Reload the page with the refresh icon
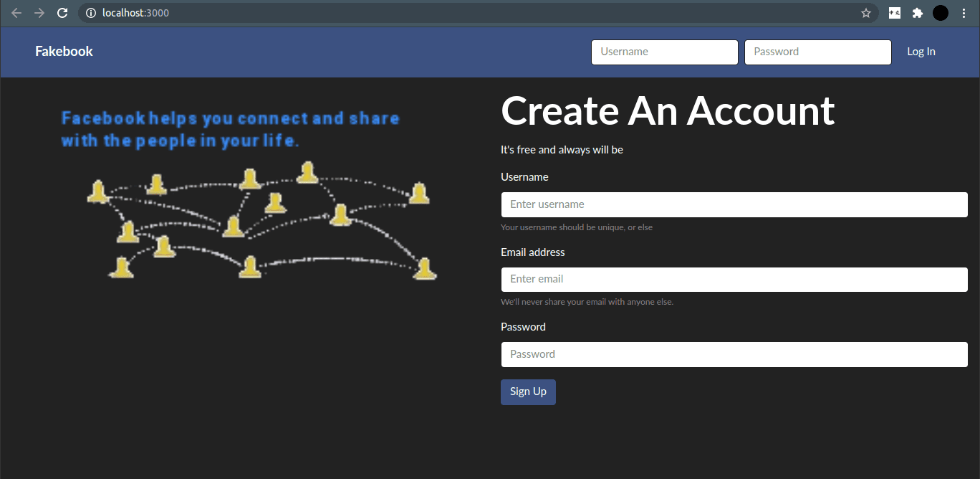The height and width of the screenshot is (479, 980). click(62, 13)
